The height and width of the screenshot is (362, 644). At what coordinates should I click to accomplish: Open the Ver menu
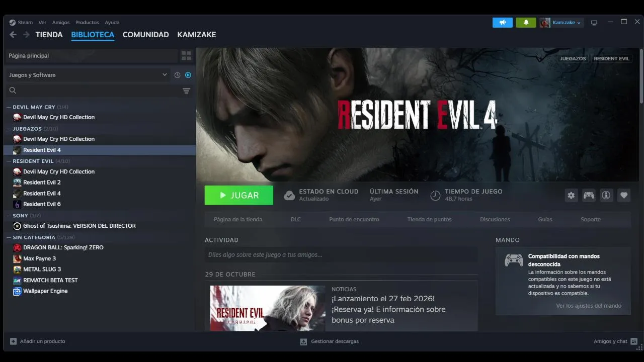tap(42, 23)
